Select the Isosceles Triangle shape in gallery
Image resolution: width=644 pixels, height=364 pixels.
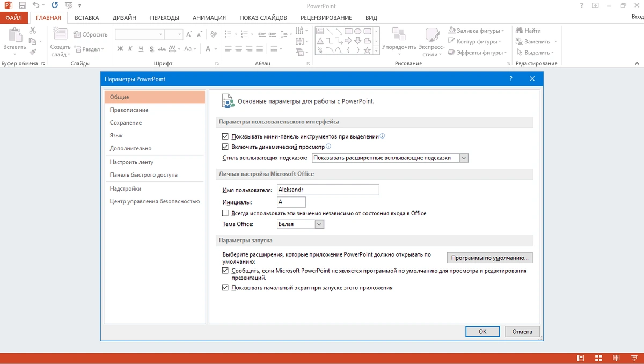tap(320, 41)
